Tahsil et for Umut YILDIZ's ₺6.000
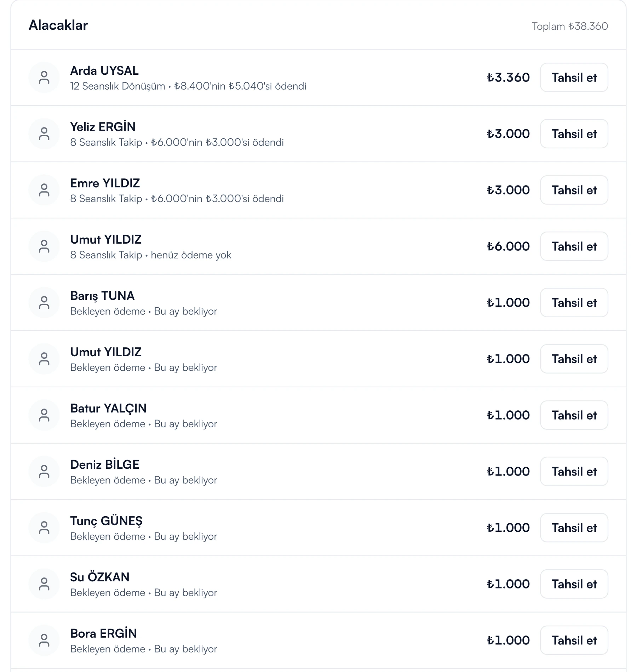 pos(574,246)
